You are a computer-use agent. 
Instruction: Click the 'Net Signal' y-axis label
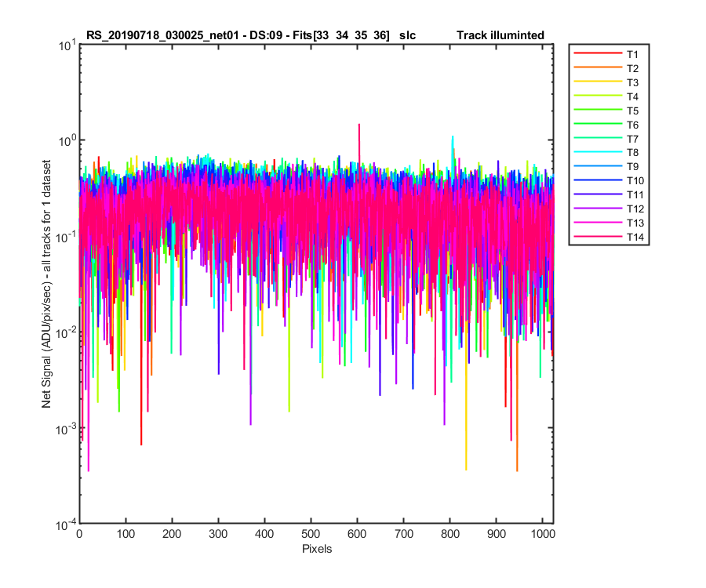46,285
